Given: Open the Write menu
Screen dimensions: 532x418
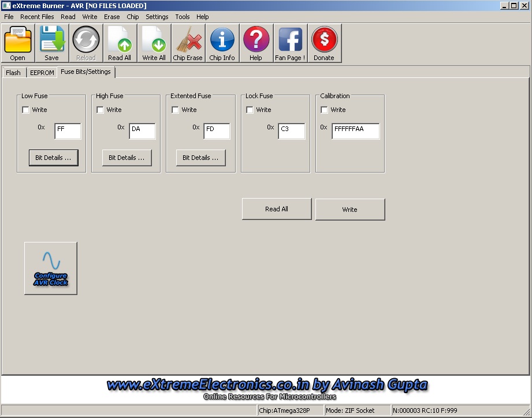Looking at the screenshot, I should click(90, 17).
